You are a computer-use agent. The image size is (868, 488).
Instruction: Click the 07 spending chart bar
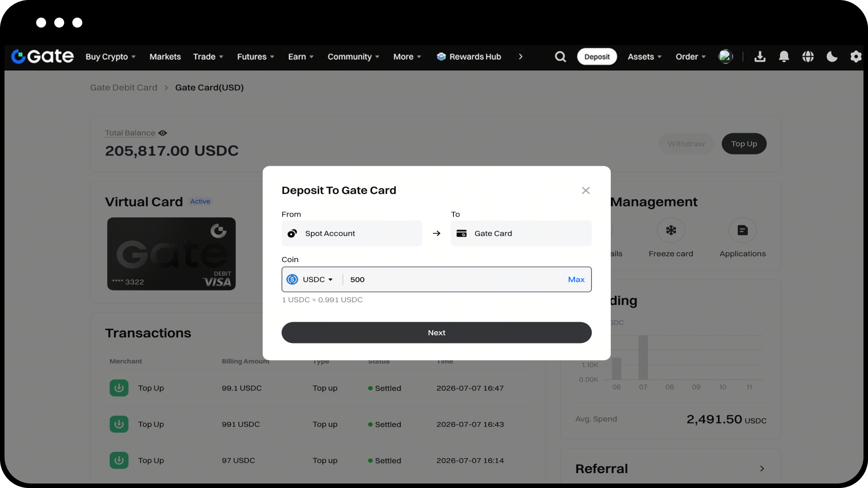643,357
